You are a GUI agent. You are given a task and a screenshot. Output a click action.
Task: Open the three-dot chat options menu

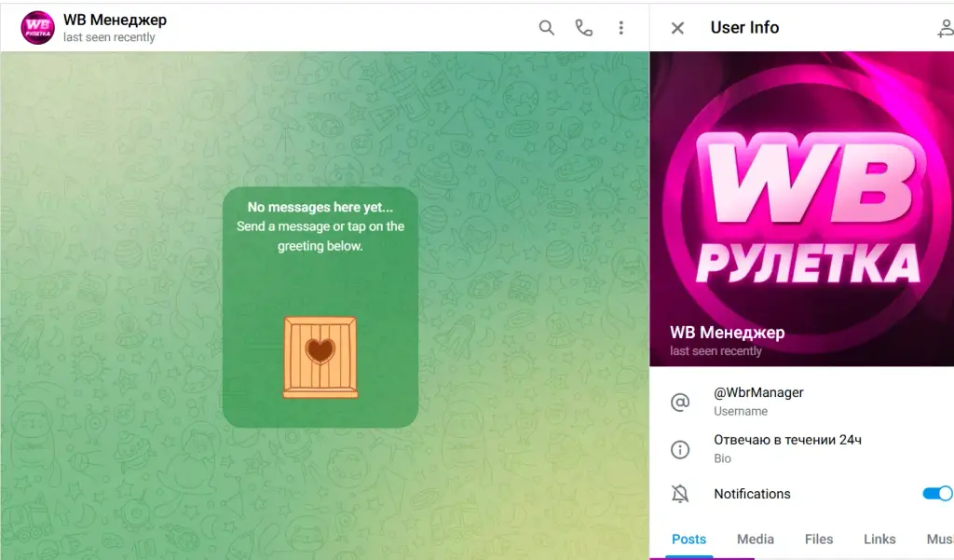coord(621,28)
